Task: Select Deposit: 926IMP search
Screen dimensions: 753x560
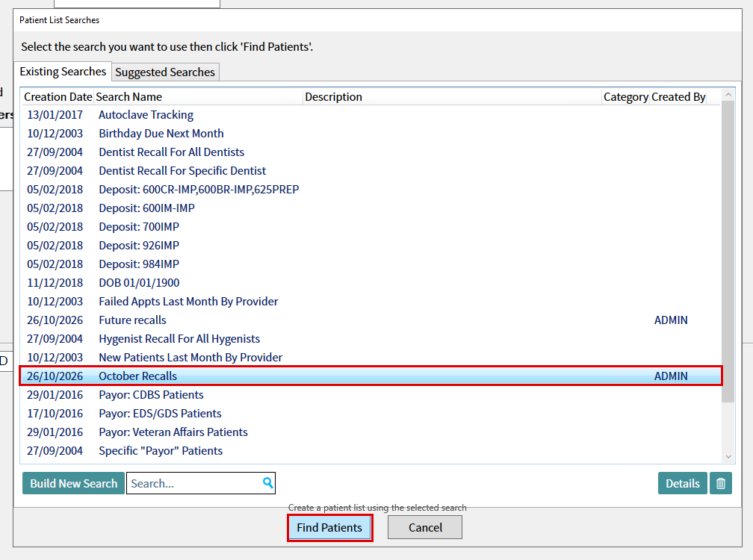Action: (371, 246)
